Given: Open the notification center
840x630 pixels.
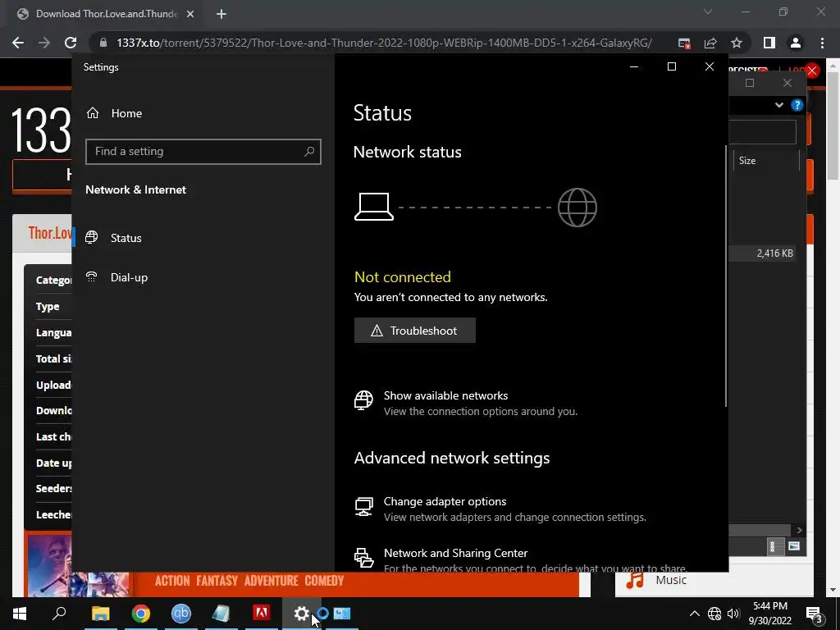Looking at the screenshot, I should tap(815, 614).
